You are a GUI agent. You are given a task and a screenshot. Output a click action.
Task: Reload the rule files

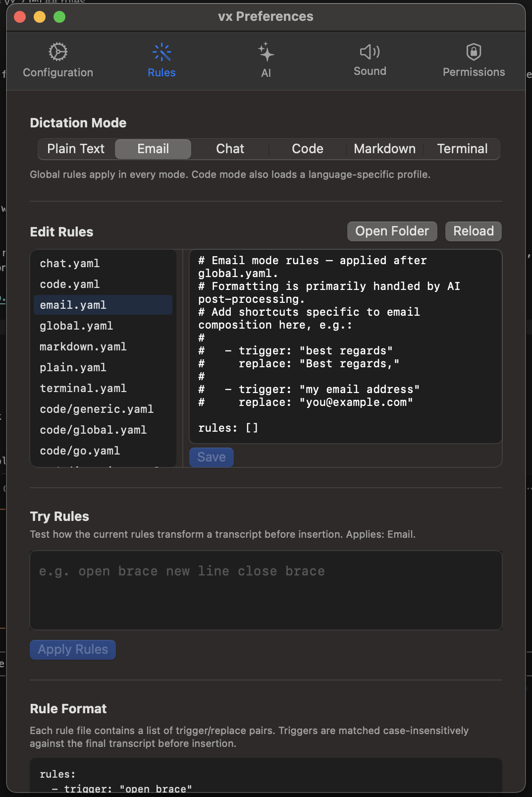click(x=473, y=231)
